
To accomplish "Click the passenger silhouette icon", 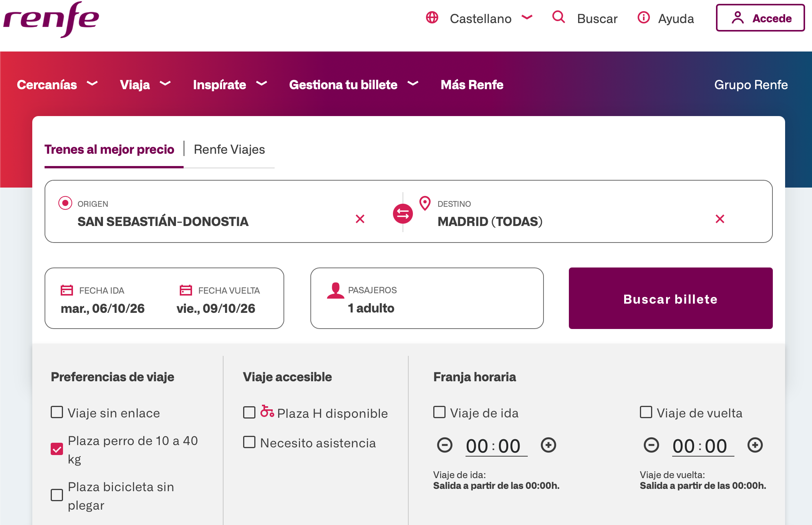I will point(336,291).
